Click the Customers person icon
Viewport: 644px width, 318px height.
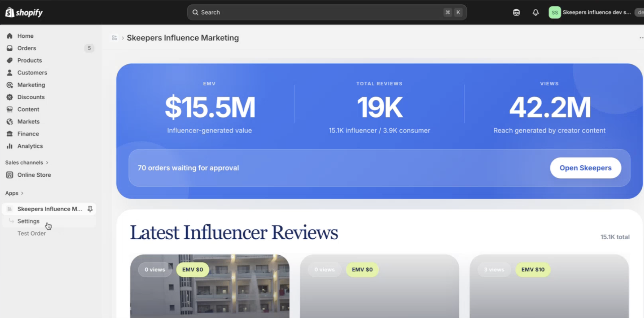tap(10, 72)
